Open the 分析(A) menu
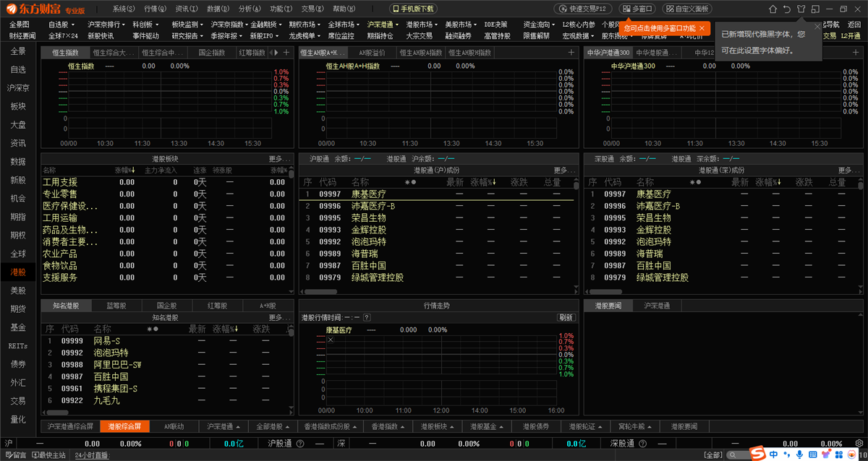The height and width of the screenshot is (461, 868). coord(250,9)
